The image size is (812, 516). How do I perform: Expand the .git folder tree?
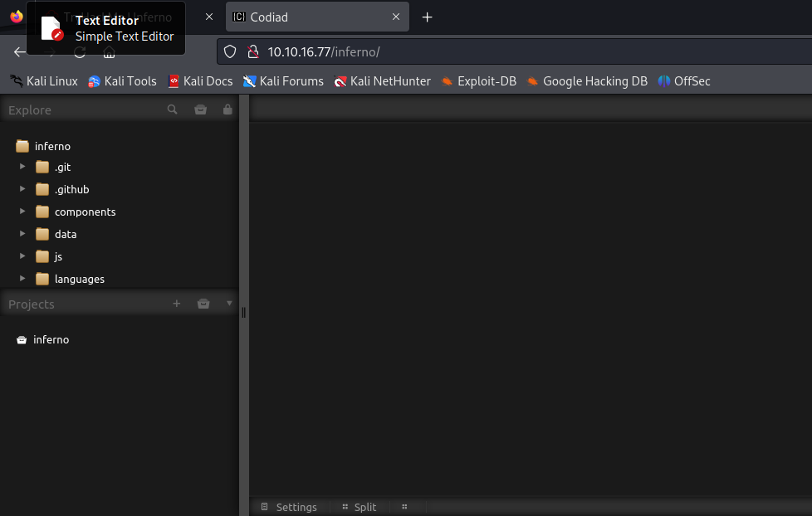pos(22,167)
